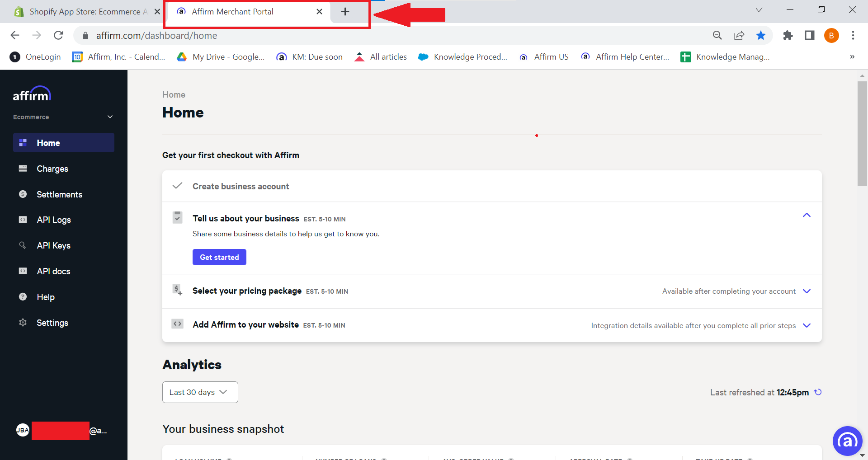
Task: Click the browser back arrow
Action: 15,35
